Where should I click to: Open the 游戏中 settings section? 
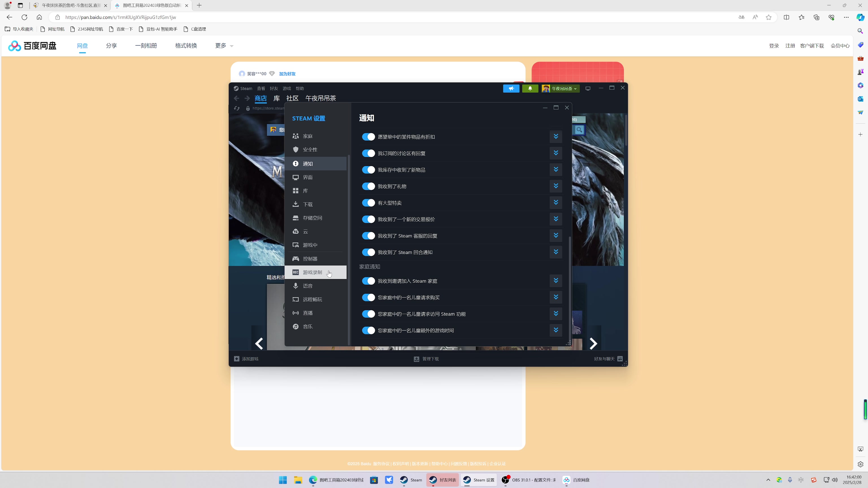click(x=315, y=245)
